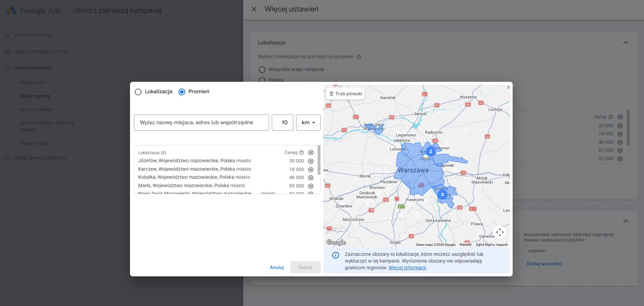Image resolution: width=644 pixels, height=306 pixels.
Task: Select Wszystkie kraje i terytoria option
Action: pyautogui.click(x=262, y=69)
